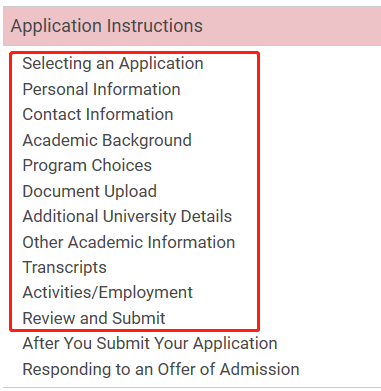This screenshot has height=391, width=381.
Task: Collapse the Application Instructions header
Action: click(x=192, y=26)
